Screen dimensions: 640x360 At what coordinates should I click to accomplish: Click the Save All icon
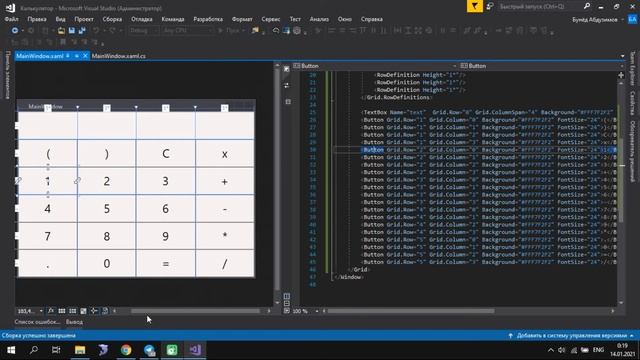[82, 31]
